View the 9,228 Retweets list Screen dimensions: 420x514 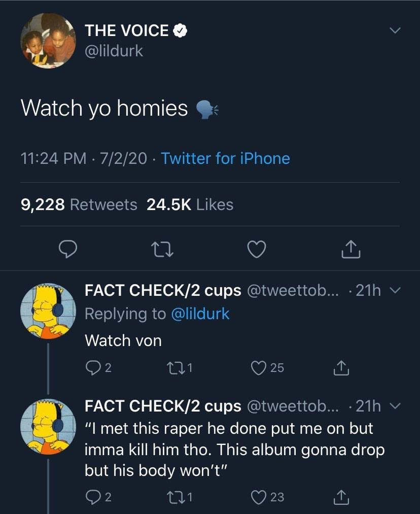pyautogui.click(x=79, y=204)
